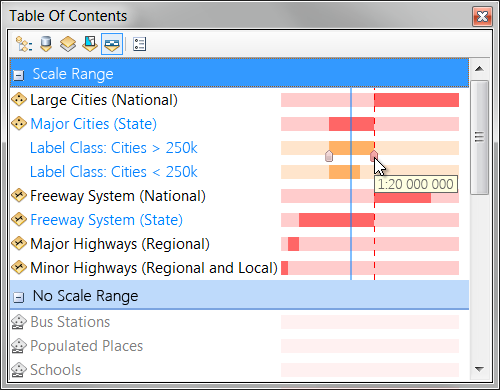500x390 pixels.
Task: Select the Large Cities (National) layer name
Action: [x=104, y=100]
